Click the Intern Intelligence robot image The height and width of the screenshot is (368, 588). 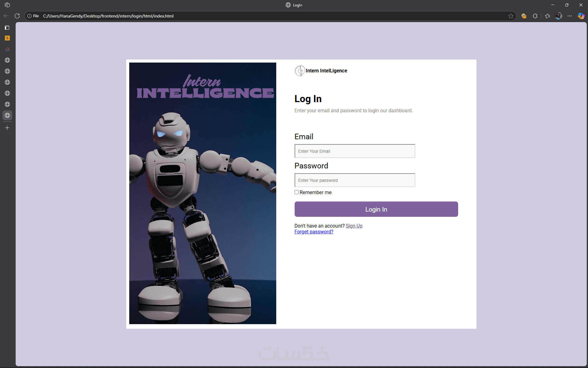(202, 193)
